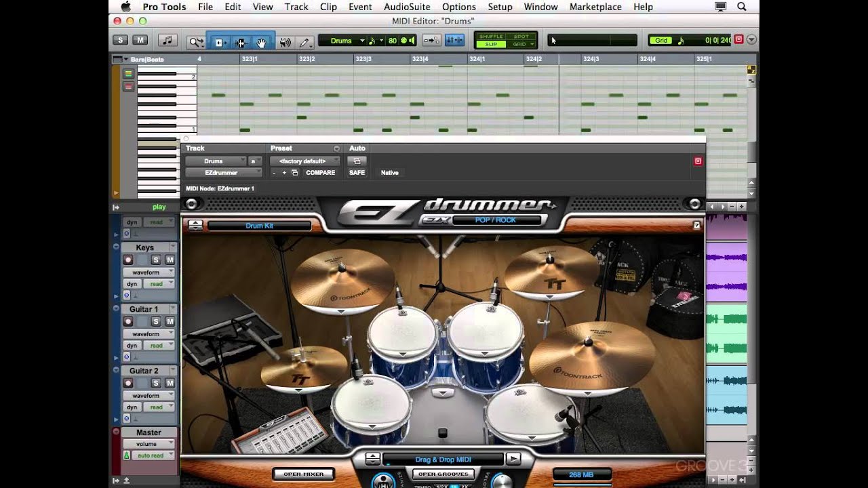Screen dimensions: 868x488
Task: Click the play arrow beside Drag & Drop MIDI
Action: 513,459
